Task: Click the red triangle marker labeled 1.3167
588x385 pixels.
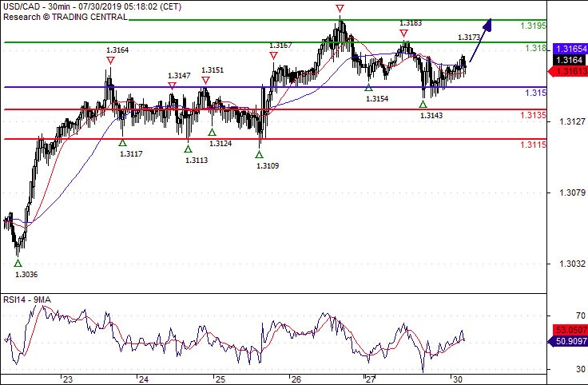Action: (x=274, y=56)
